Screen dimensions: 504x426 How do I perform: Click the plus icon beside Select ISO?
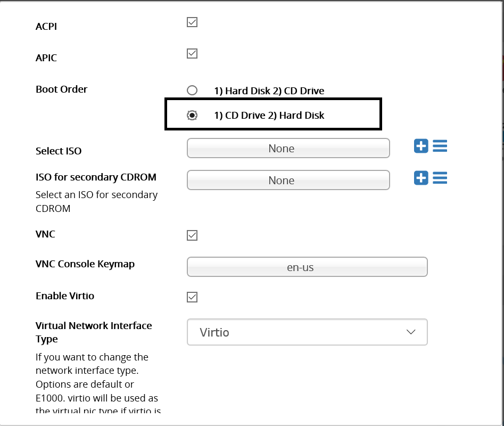[421, 146]
